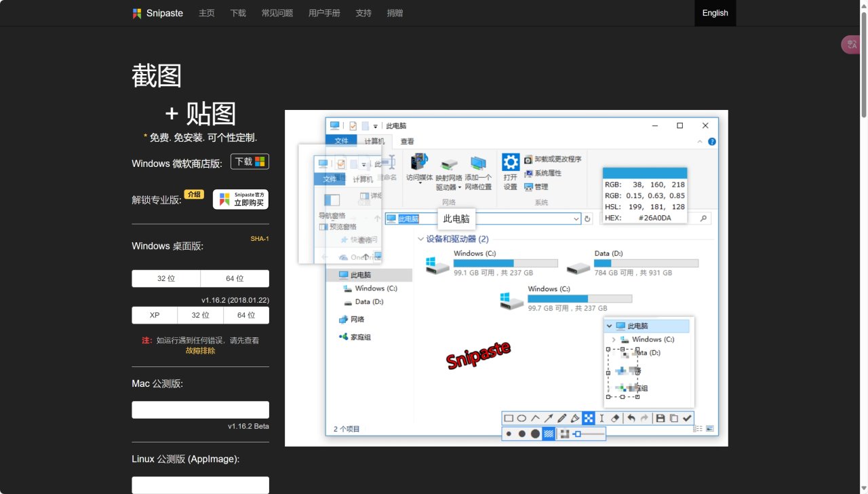Image resolution: width=868 pixels, height=494 pixels.
Task: Open the 主页 nav item
Action: click(206, 13)
